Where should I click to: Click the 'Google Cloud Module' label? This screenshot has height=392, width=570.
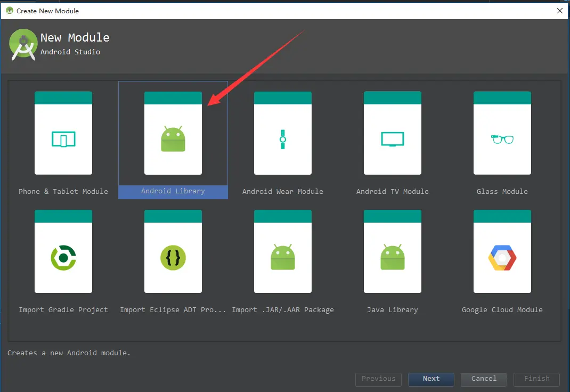[502, 310]
